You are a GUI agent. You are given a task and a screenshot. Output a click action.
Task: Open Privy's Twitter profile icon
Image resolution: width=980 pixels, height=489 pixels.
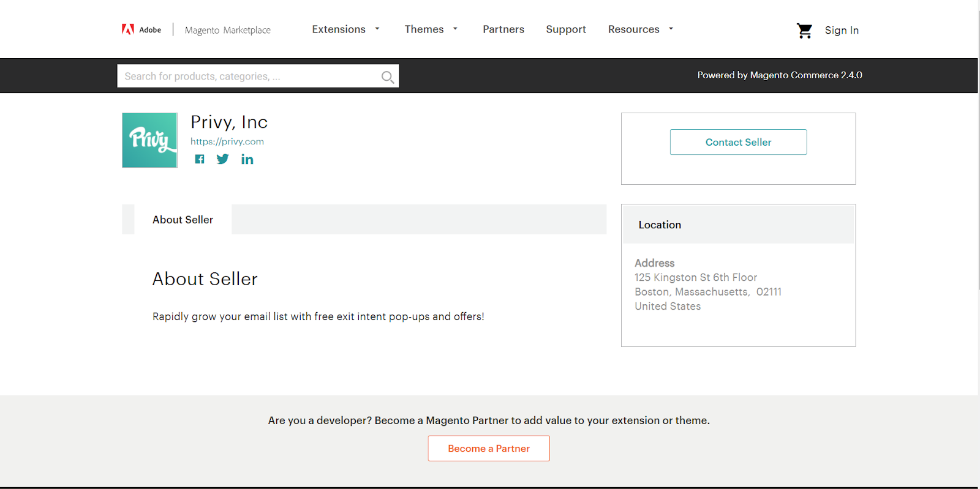222,159
